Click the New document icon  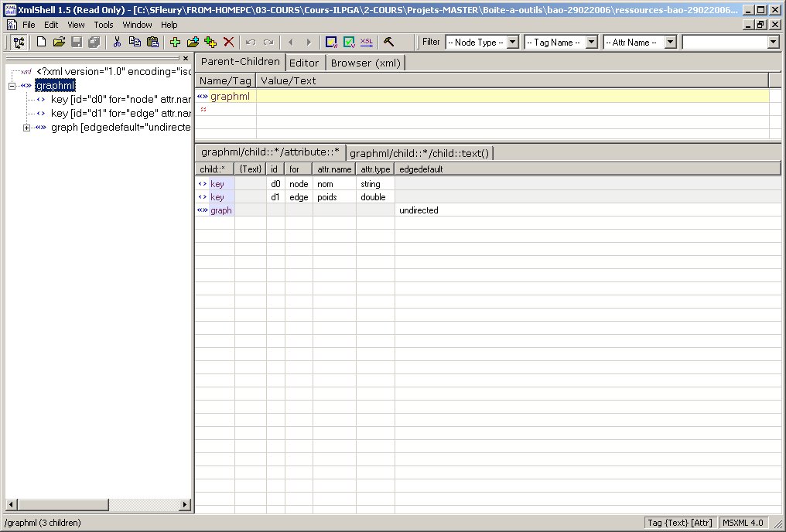pos(42,43)
